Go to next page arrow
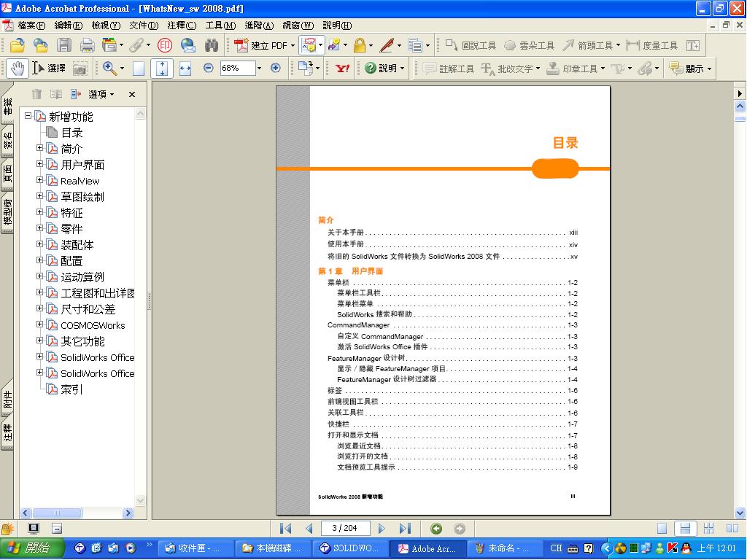747x560 pixels. (381, 528)
